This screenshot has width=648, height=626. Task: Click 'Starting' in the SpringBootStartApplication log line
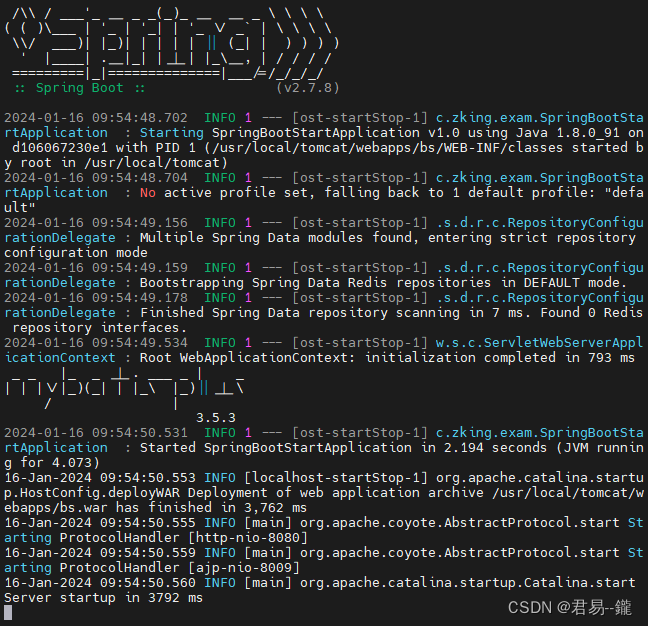click(172, 133)
